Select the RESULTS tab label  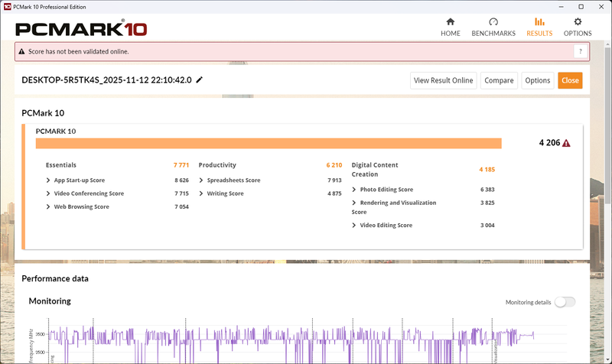(539, 34)
